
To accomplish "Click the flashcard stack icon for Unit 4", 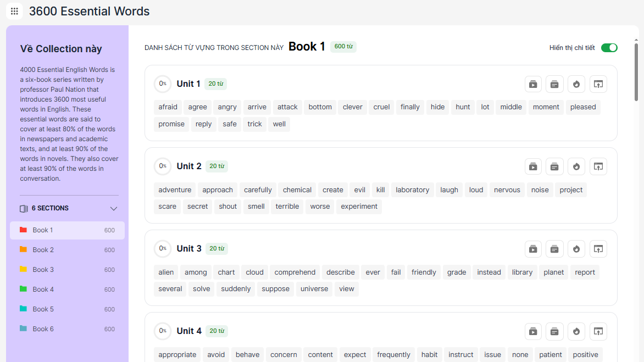I will [554, 331].
